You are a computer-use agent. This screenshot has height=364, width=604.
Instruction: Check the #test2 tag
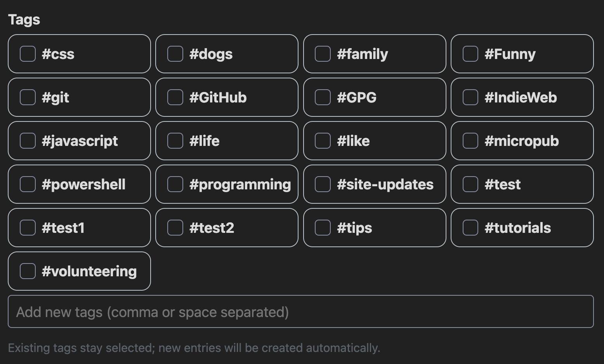[x=175, y=228]
